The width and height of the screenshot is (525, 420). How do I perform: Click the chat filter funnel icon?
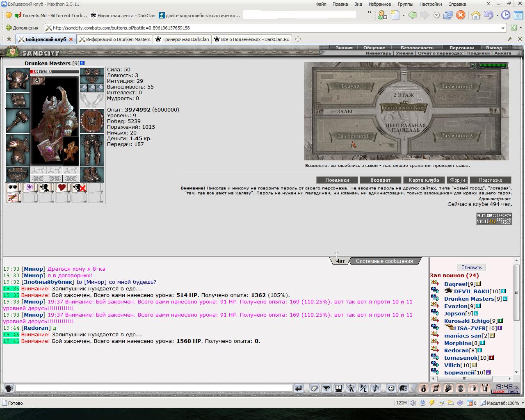click(326, 388)
